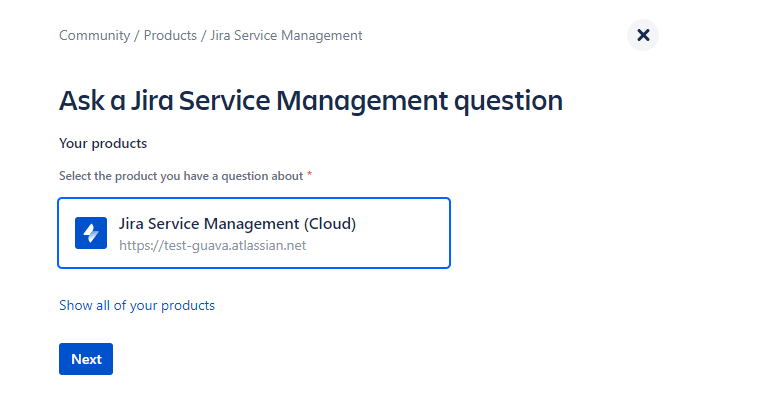Open Jira Service Management breadcrumb
This screenshot has height=420, width=776.
286,36
